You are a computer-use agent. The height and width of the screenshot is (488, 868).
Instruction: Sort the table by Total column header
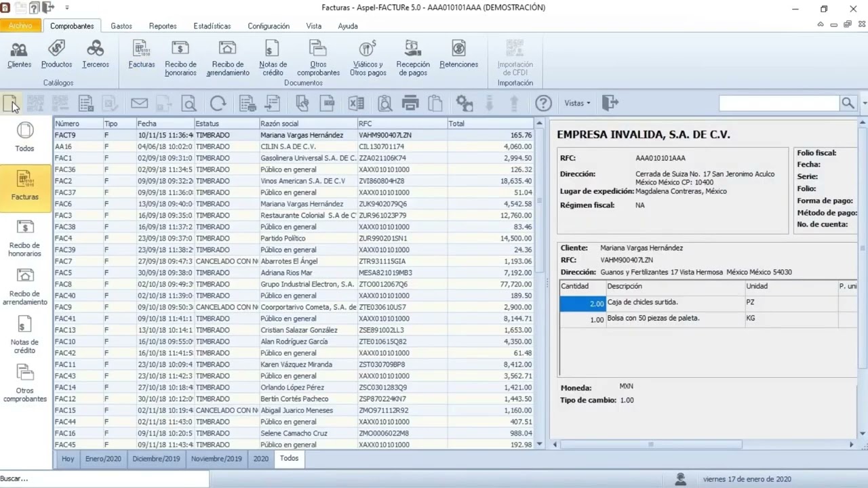pos(490,124)
